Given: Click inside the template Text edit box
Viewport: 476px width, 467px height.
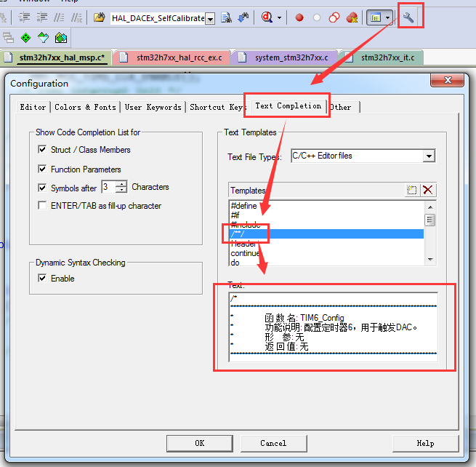Looking at the screenshot, I should [334, 327].
